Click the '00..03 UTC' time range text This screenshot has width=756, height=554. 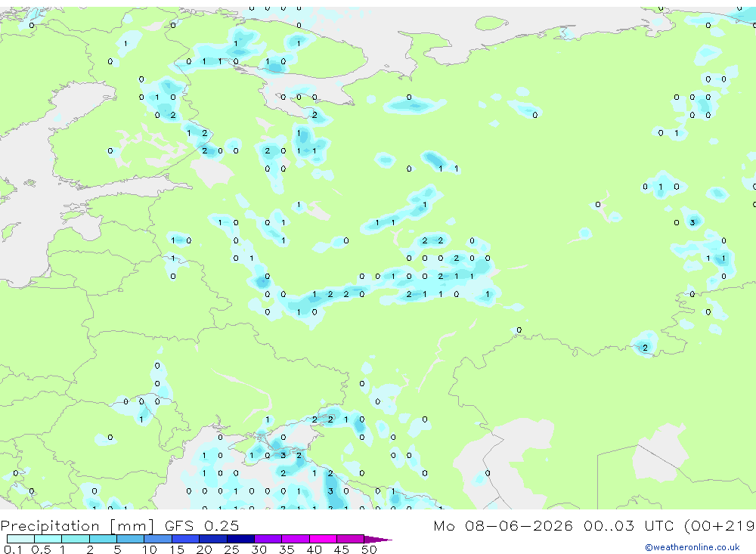click(629, 525)
